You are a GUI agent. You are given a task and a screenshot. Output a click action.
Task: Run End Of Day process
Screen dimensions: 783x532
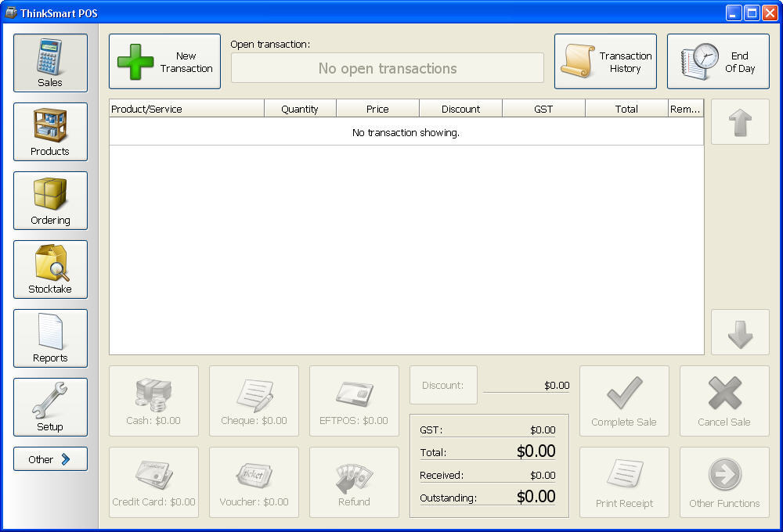click(717, 61)
